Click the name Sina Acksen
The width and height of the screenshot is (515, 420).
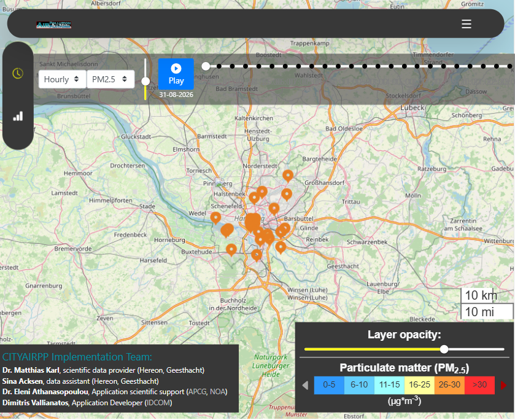[22, 381]
